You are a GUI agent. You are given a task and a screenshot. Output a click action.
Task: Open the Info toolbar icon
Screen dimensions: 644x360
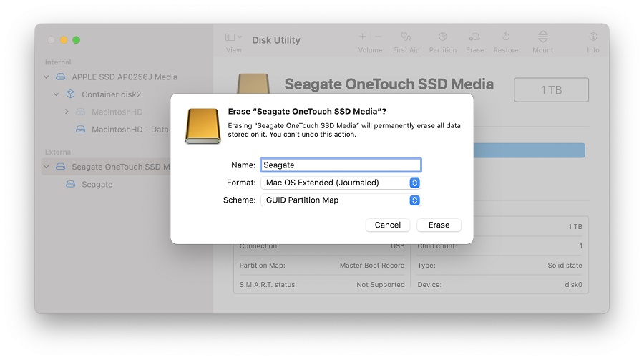[x=593, y=37]
